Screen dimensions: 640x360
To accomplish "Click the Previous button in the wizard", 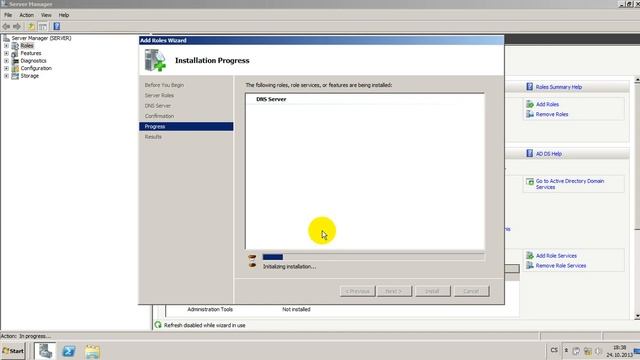I will point(358,291).
